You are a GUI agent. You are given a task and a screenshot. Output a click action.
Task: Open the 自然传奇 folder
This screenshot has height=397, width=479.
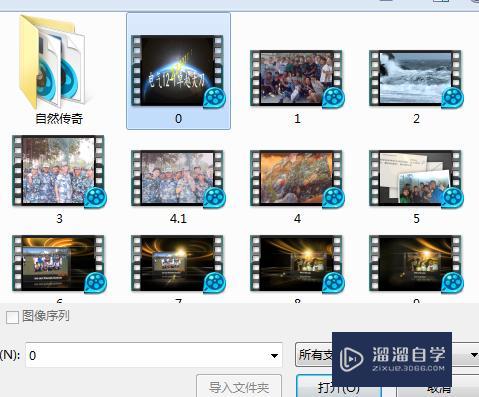click(53, 63)
